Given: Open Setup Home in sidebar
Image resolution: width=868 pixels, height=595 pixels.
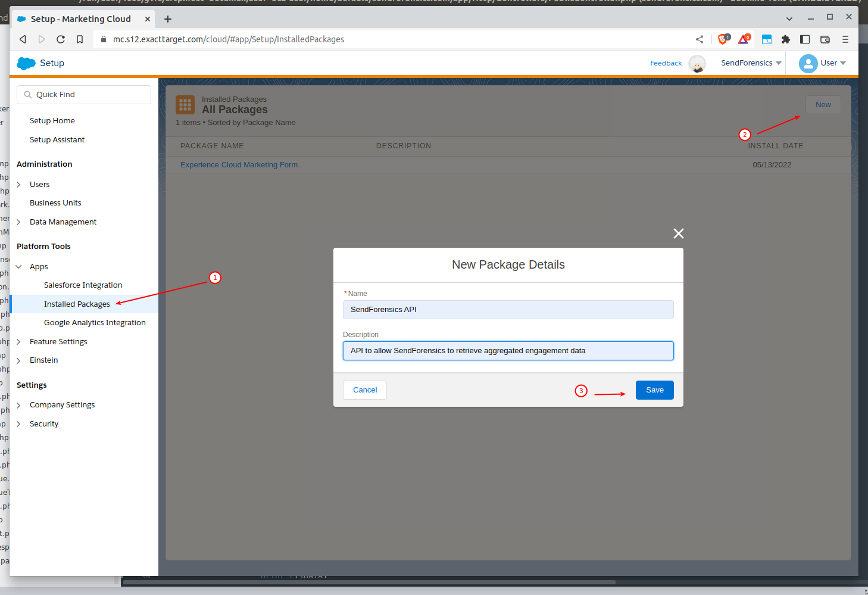Looking at the screenshot, I should pos(52,121).
